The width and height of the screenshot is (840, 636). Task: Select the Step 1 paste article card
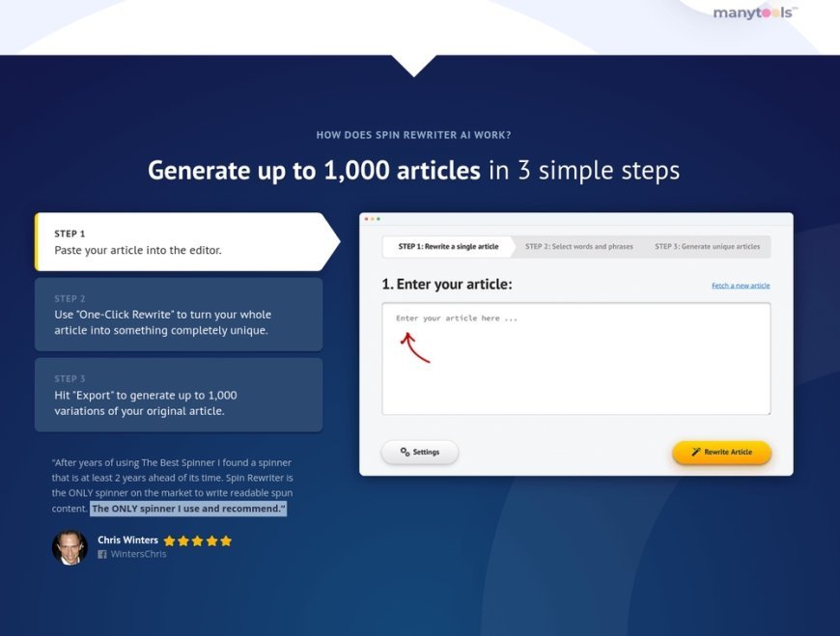(x=187, y=242)
